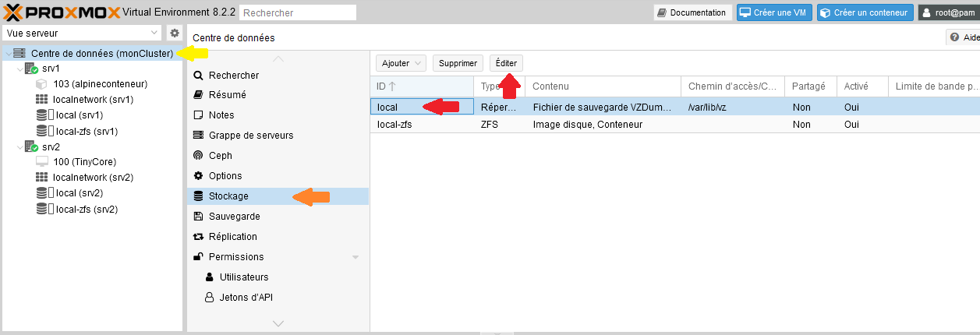Collapse the Permissions submenu

[x=356, y=257]
